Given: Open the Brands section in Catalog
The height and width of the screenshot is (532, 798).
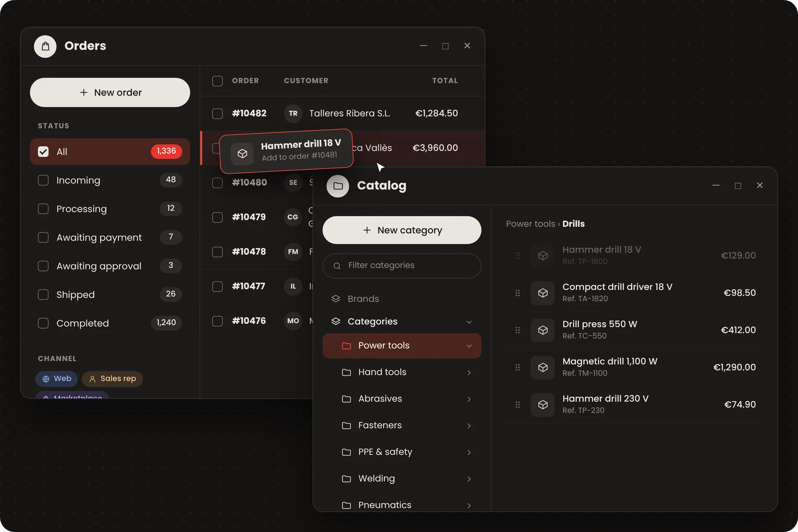Looking at the screenshot, I should pyautogui.click(x=402, y=299).
